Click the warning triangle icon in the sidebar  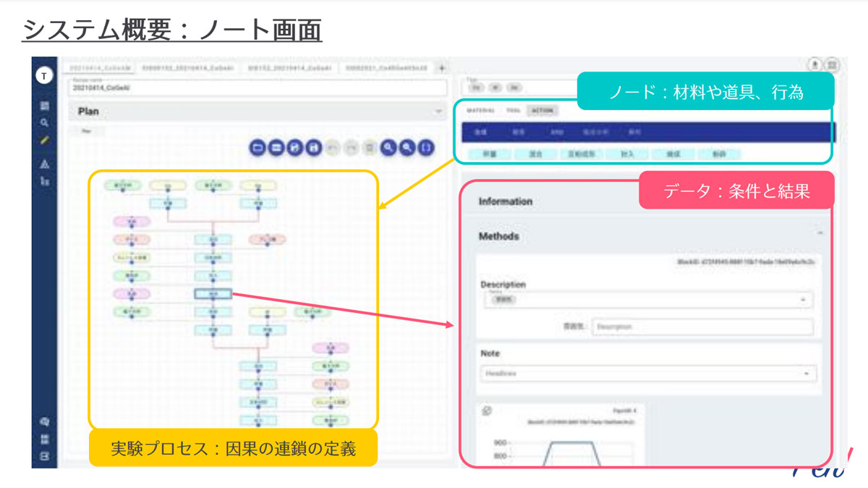coord(45,164)
